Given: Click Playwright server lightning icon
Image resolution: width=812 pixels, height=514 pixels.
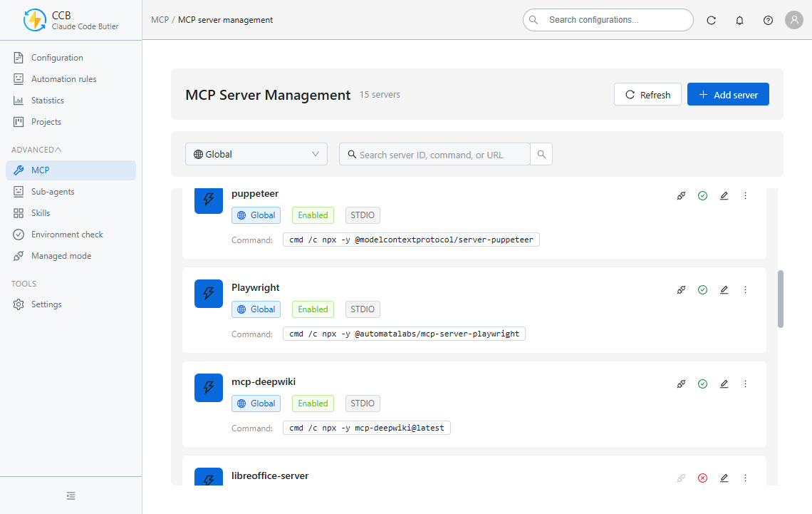Looking at the screenshot, I should pos(209,294).
